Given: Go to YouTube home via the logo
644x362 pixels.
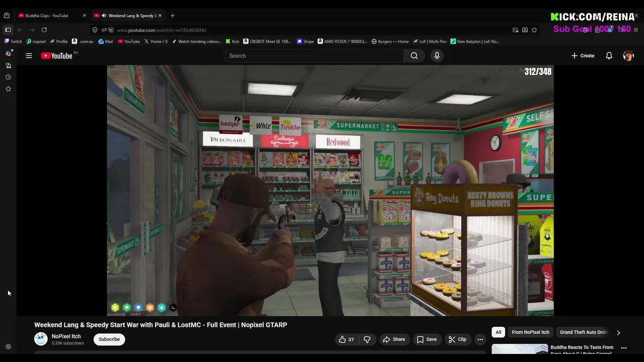Looking at the screenshot, I should [57, 56].
